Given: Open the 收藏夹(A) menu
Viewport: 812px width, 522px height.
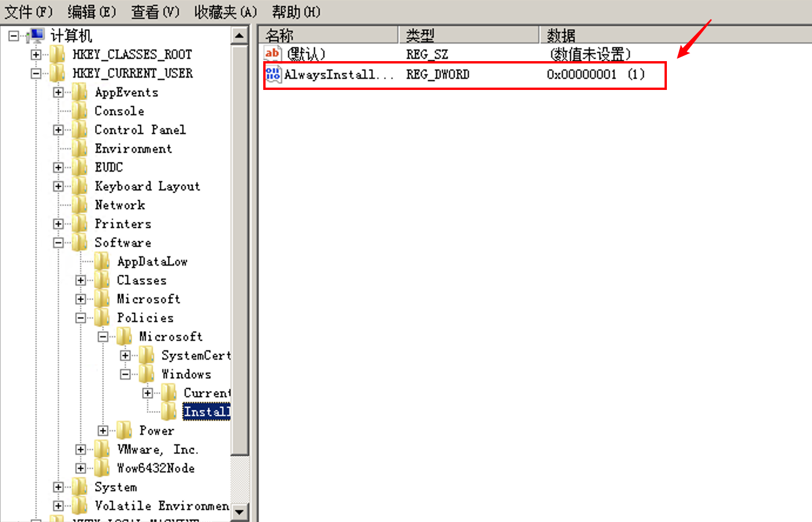Looking at the screenshot, I should [x=226, y=12].
